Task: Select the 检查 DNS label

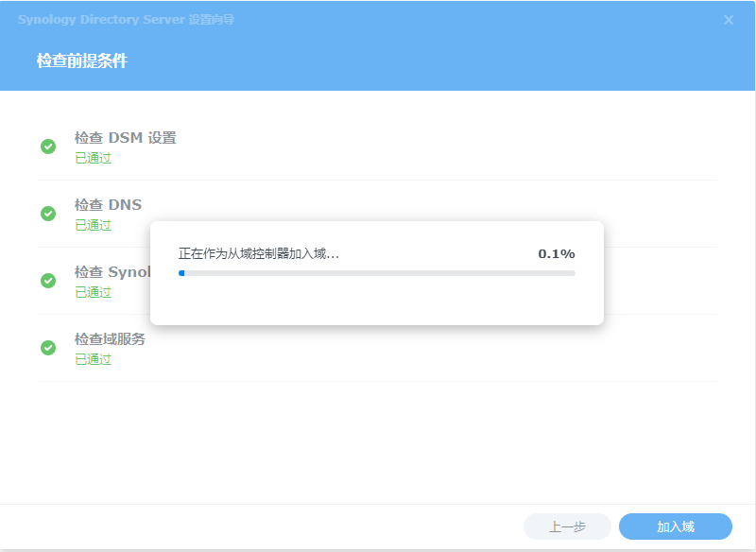Action: pos(108,205)
